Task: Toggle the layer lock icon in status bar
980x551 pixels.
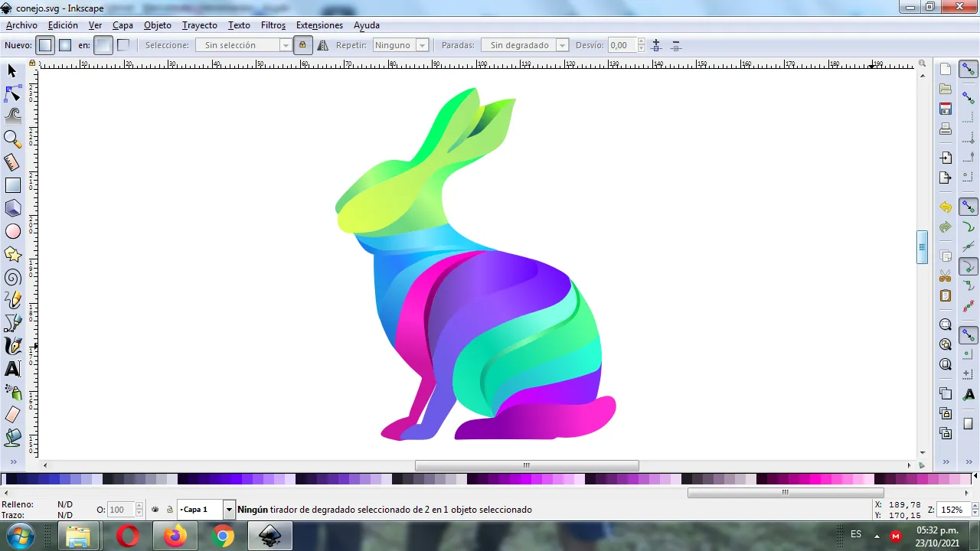Action: [169, 509]
